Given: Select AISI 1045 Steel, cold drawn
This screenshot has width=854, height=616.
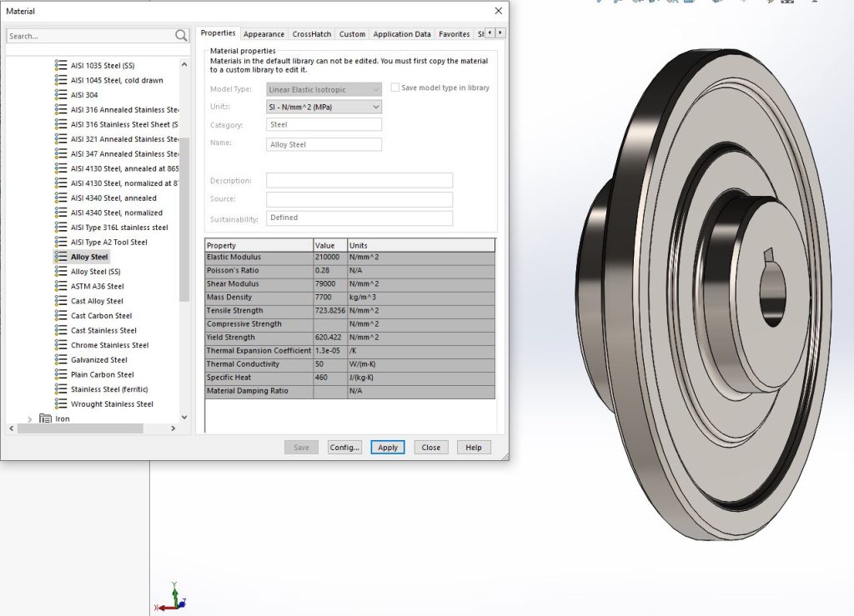Looking at the screenshot, I should pyautogui.click(x=117, y=80).
